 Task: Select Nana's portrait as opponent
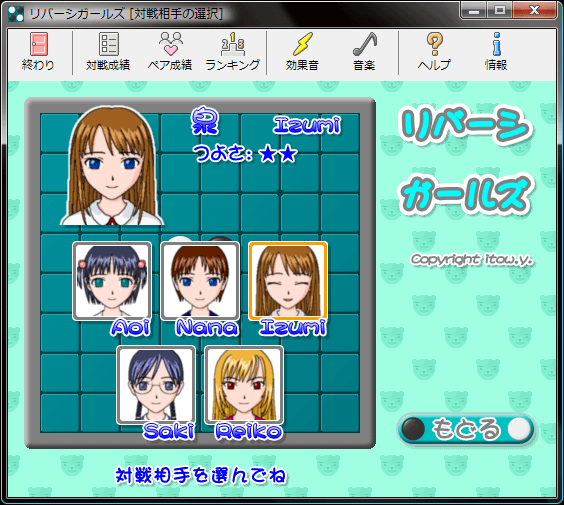coord(200,281)
